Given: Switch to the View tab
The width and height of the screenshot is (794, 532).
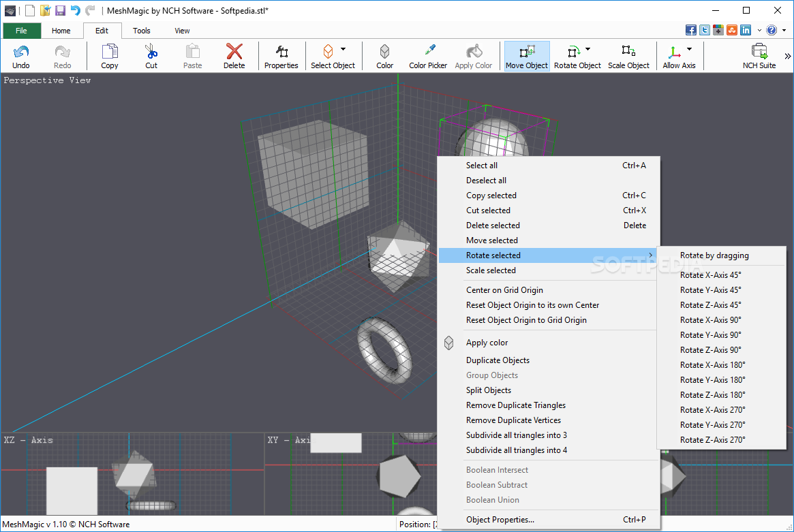Looking at the screenshot, I should click(x=182, y=31).
